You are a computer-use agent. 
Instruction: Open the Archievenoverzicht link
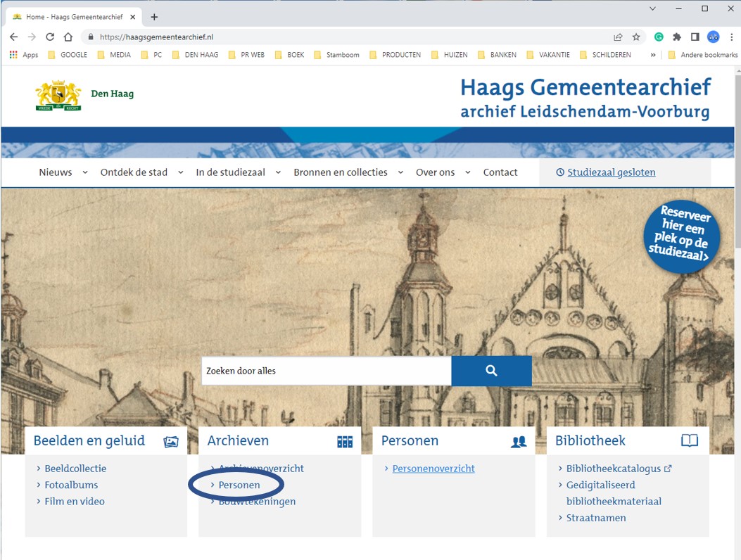pyautogui.click(x=261, y=469)
